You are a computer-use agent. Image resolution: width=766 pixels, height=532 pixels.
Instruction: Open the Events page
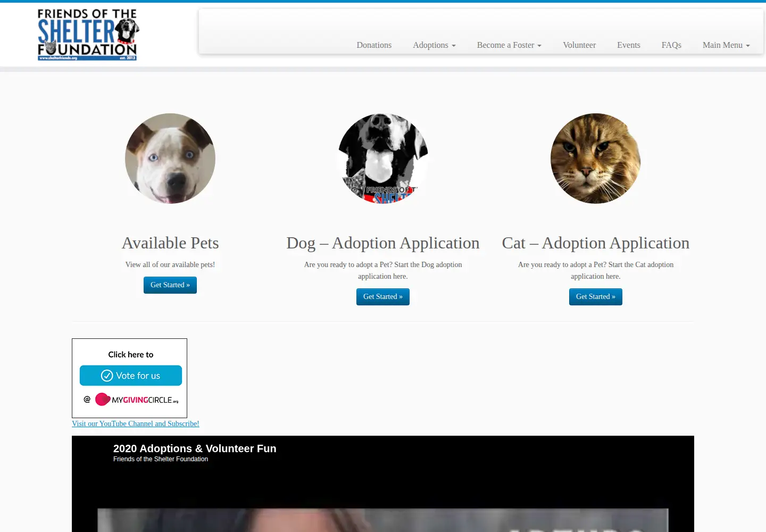[x=629, y=45]
